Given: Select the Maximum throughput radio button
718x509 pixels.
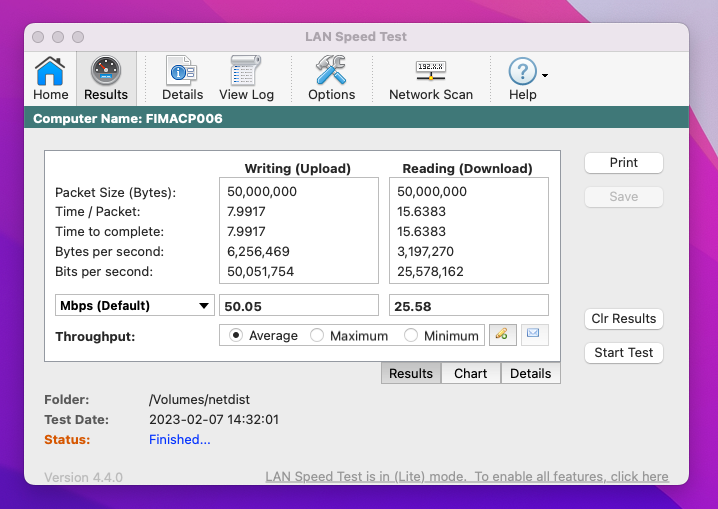Looking at the screenshot, I should [317, 336].
